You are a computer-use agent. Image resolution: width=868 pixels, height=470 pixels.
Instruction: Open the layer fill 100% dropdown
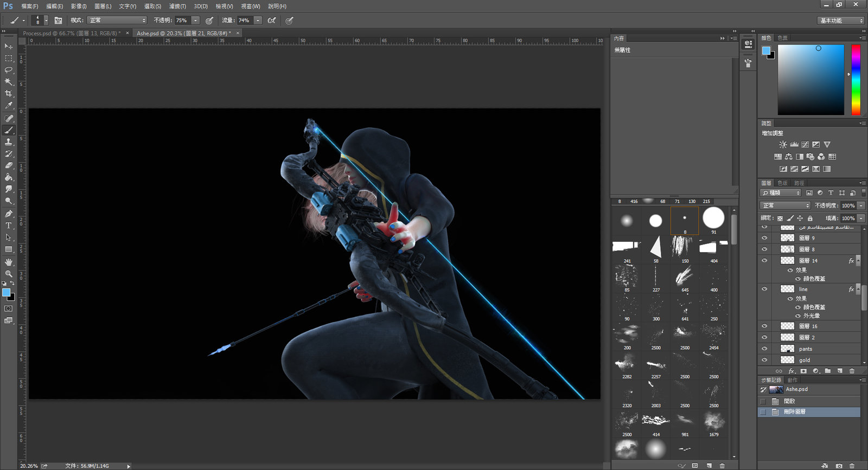tap(861, 218)
